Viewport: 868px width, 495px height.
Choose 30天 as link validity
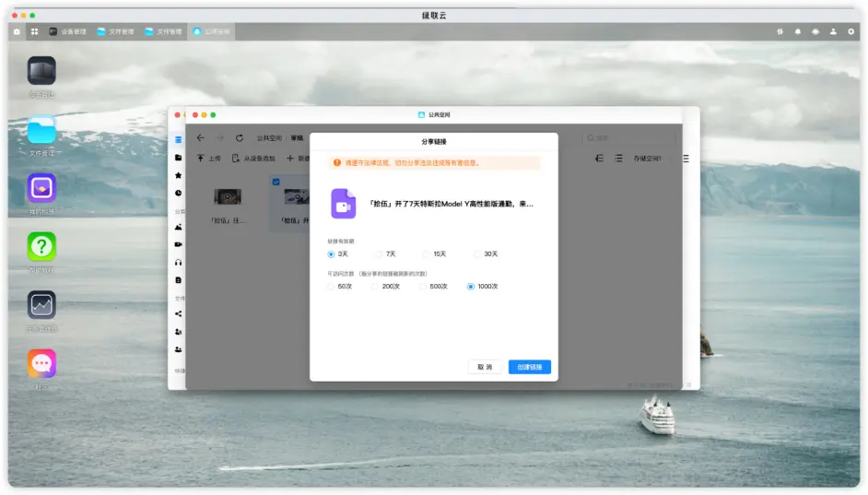coord(478,253)
